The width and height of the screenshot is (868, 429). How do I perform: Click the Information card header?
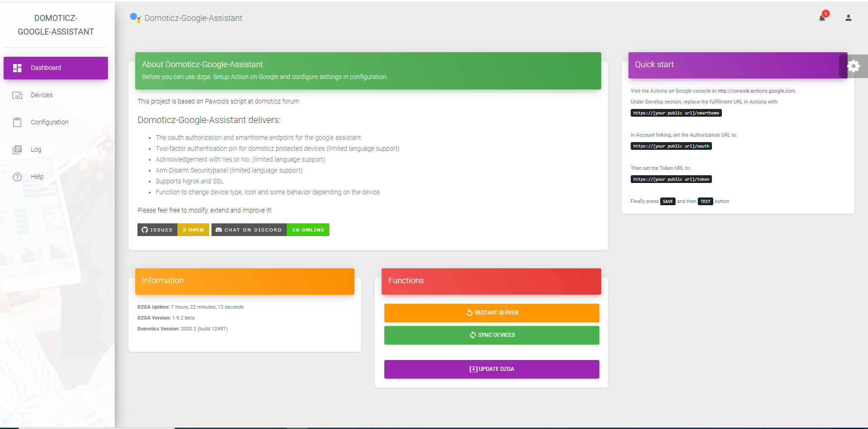point(245,281)
